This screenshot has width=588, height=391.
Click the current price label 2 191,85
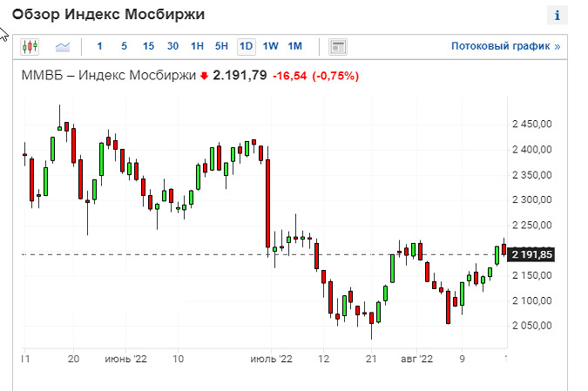[x=532, y=254]
